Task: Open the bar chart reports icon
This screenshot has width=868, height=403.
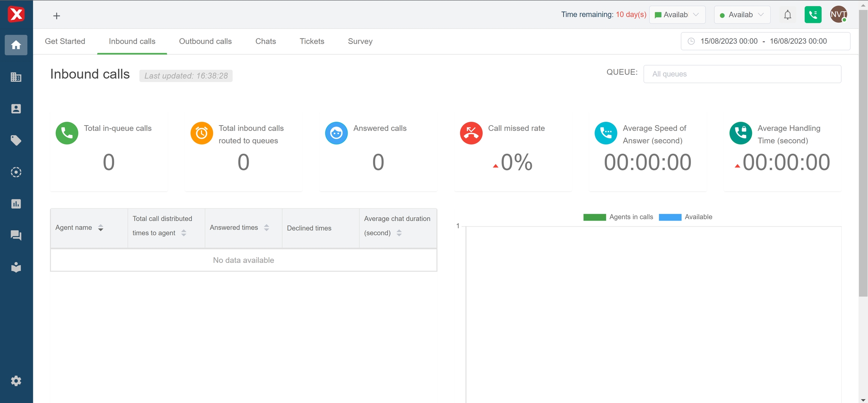Action: tap(16, 204)
